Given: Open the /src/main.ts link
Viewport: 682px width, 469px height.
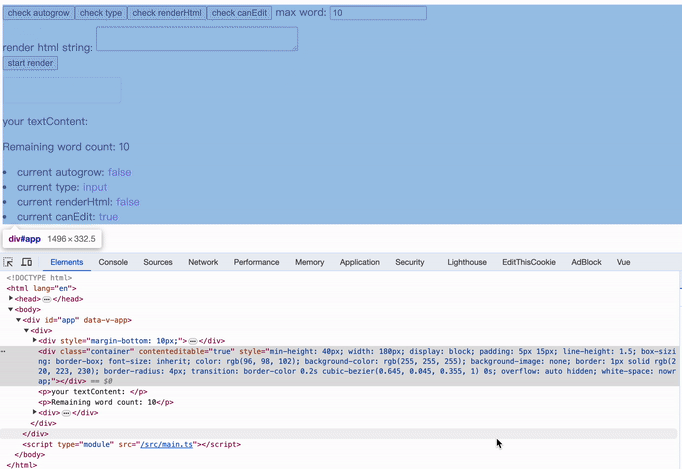Looking at the screenshot, I should [167, 444].
